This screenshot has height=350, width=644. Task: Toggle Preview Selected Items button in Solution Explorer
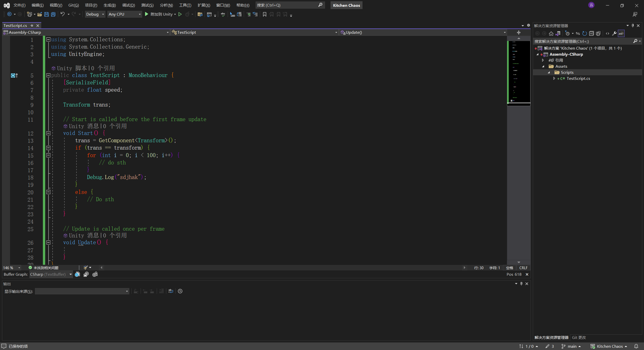pos(621,33)
